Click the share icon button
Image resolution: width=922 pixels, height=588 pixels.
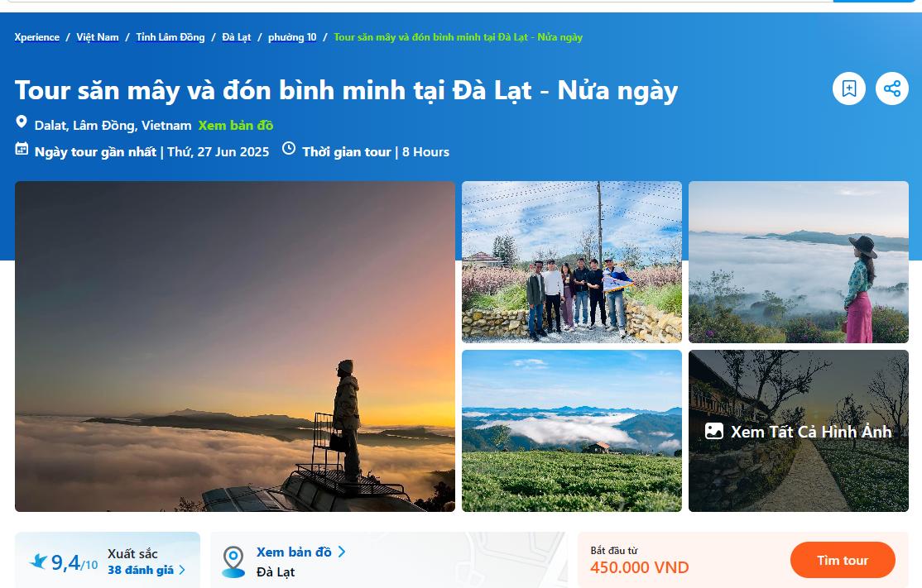click(892, 88)
